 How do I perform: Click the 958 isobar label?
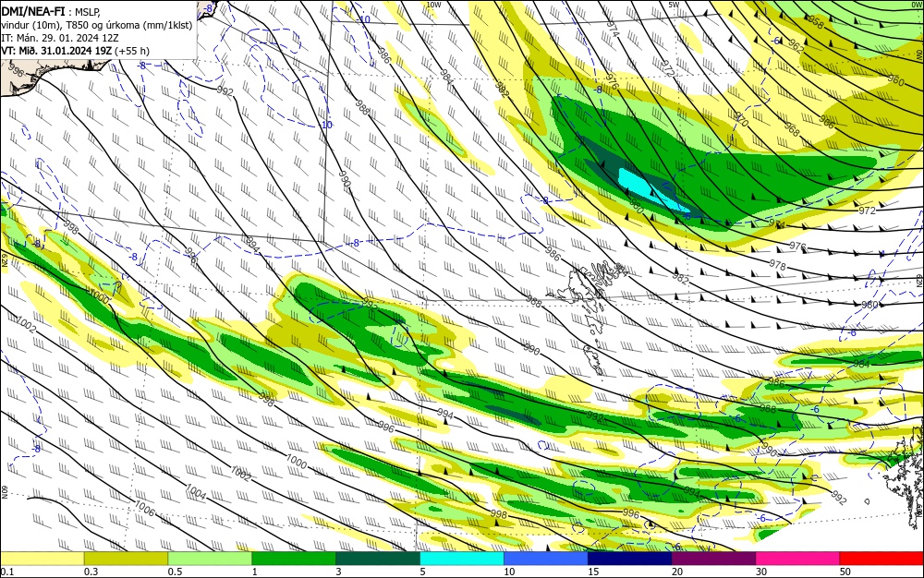816,22
